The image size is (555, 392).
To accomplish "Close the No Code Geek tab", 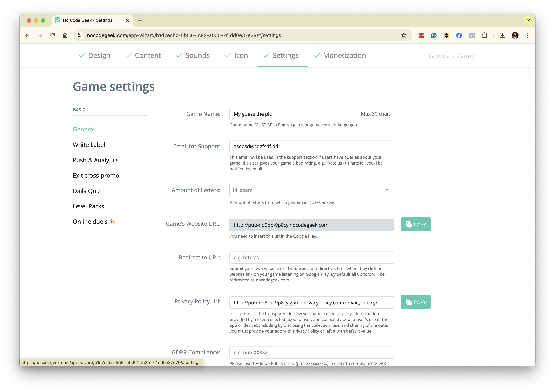I will point(127,20).
